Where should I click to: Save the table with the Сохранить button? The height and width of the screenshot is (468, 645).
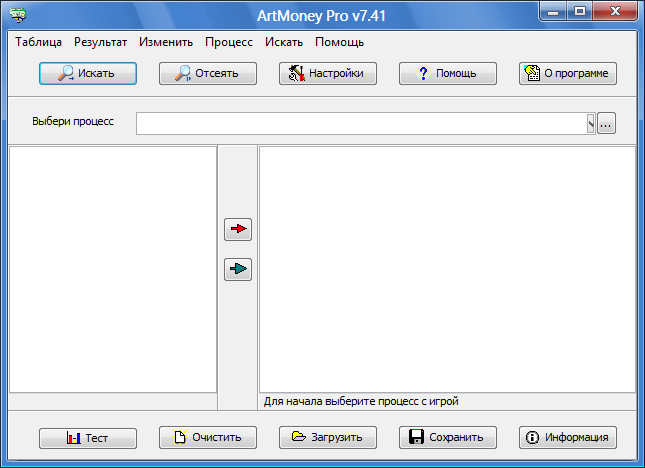coord(448,437)
